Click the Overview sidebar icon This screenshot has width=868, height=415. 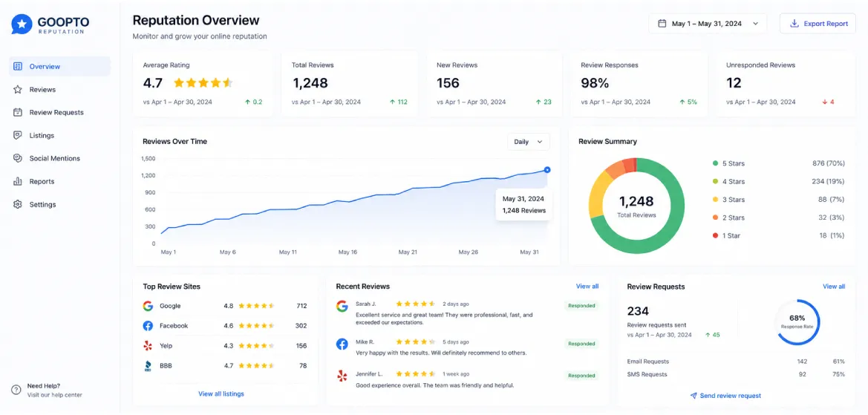point(18,66)
